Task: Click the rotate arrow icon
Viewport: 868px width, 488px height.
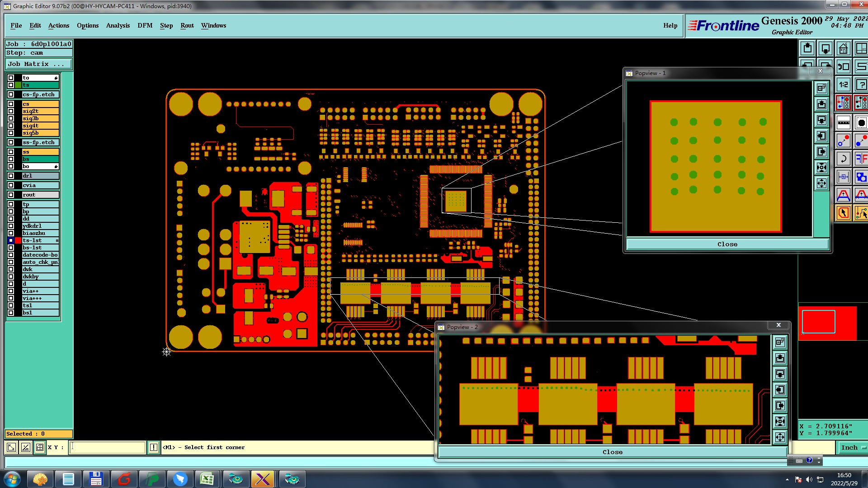Action: [x=843, y=159]
